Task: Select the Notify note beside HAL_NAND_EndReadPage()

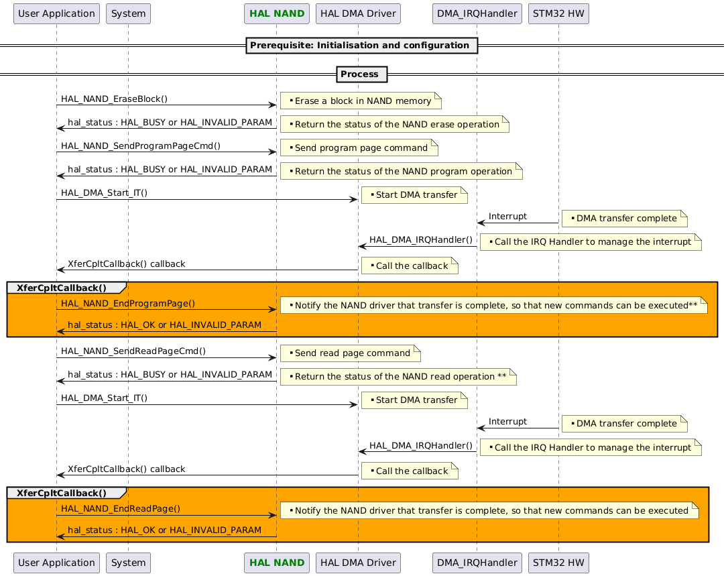Action: tap(489, 510)
